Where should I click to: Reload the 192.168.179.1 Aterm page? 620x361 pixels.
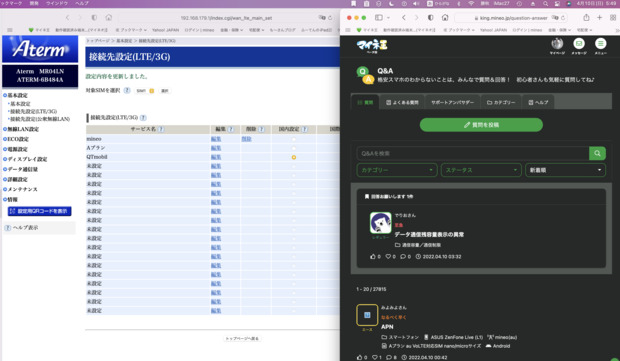click(330, 18)
